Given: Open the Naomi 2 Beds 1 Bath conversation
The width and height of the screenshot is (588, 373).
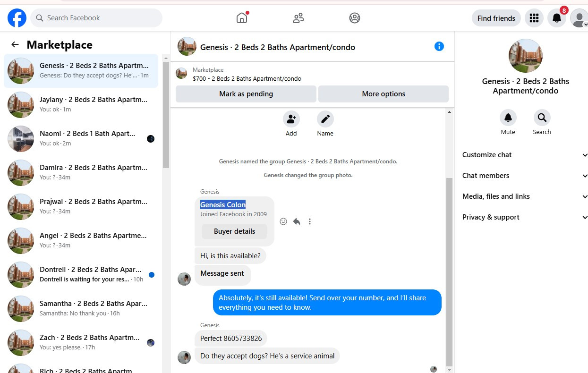Looking at the screenshot, I should click(81, 139).
